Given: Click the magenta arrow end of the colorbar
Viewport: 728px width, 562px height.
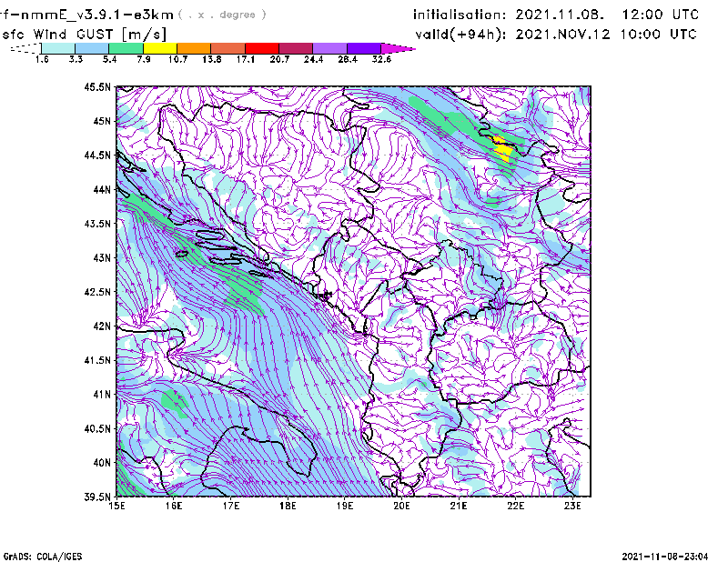Looking at the screenshot, I should (398, 48).
